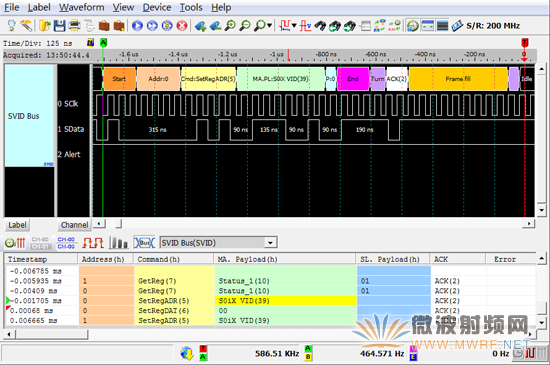Viewport: 550px width, 365px height.
Task: Click the Channel column button
Action: (74, 225)
